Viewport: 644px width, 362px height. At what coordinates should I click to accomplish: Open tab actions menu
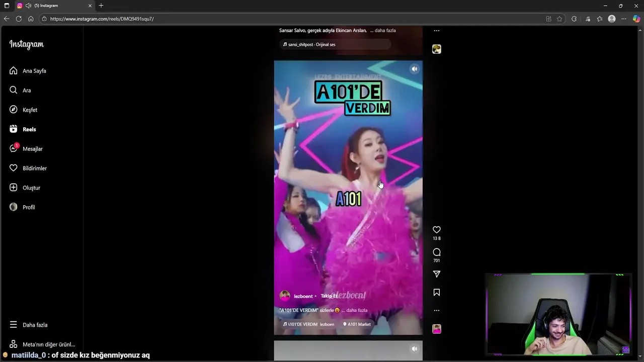tap(7, 6)
